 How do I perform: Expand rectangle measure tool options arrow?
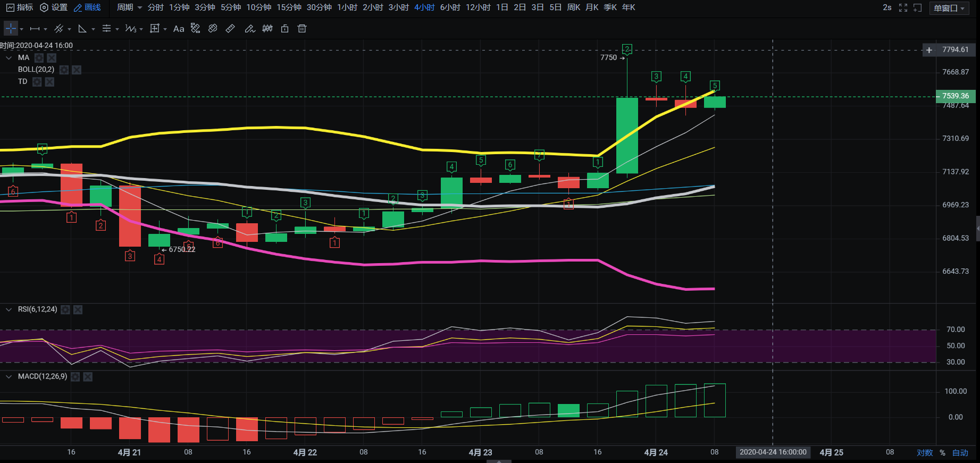(165, 29)
